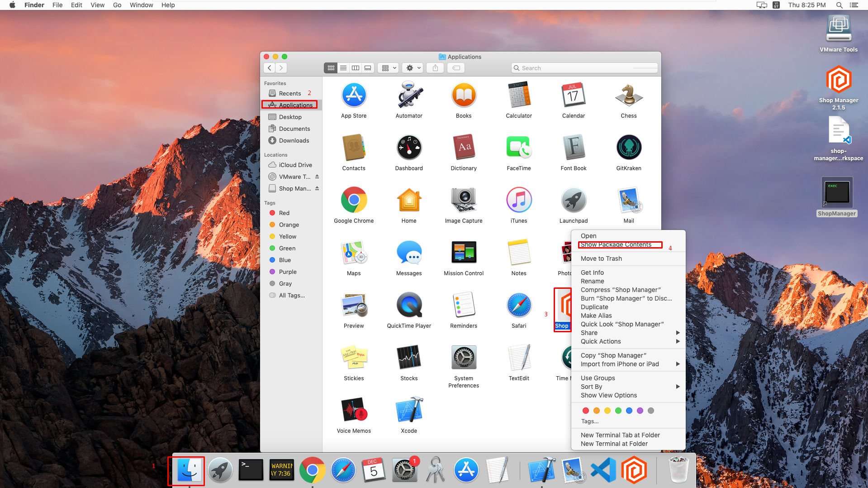Open the Calculator app
868x488 pixels.
click(x=519, y=95)
